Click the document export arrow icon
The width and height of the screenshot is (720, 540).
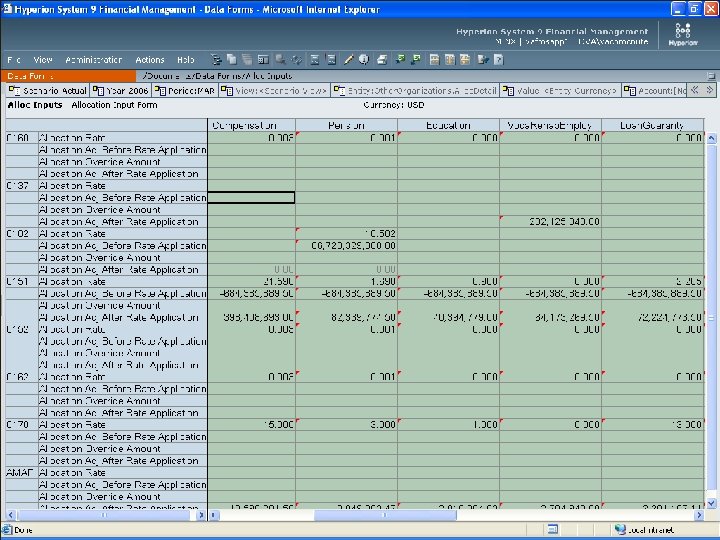483,59
